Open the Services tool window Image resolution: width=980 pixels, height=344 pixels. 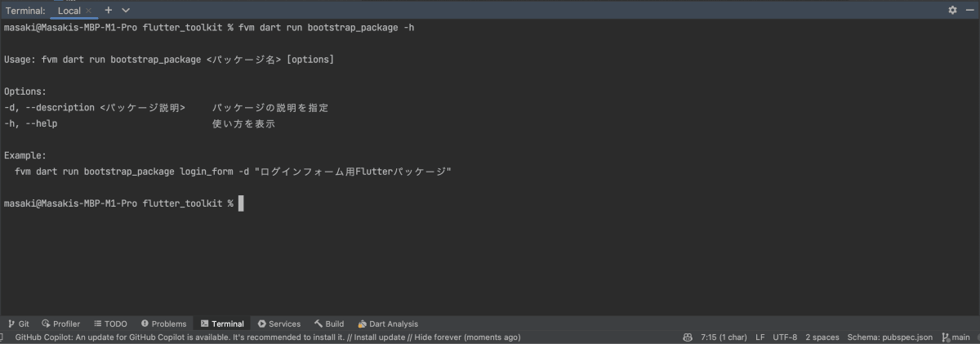[279, 324]
